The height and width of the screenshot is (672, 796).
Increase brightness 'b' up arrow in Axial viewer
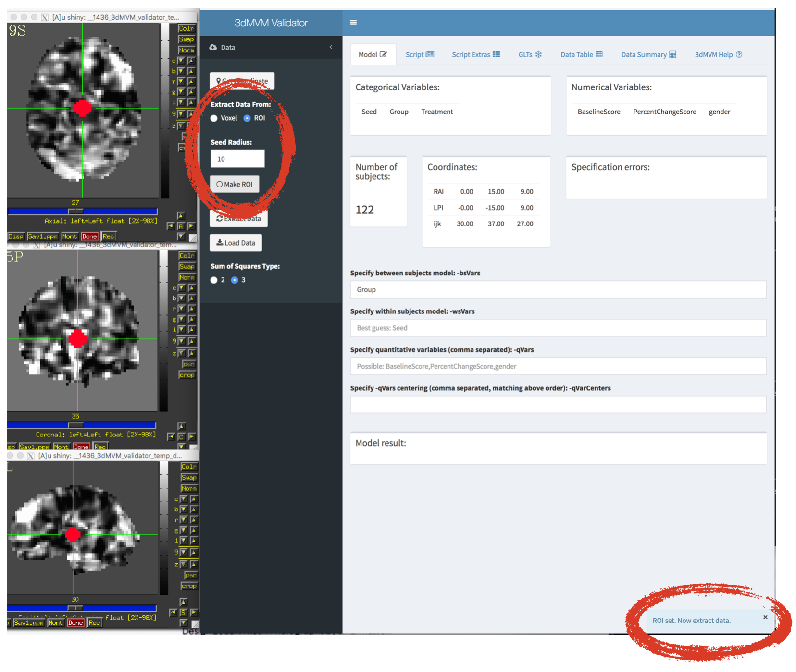[191, 71]
